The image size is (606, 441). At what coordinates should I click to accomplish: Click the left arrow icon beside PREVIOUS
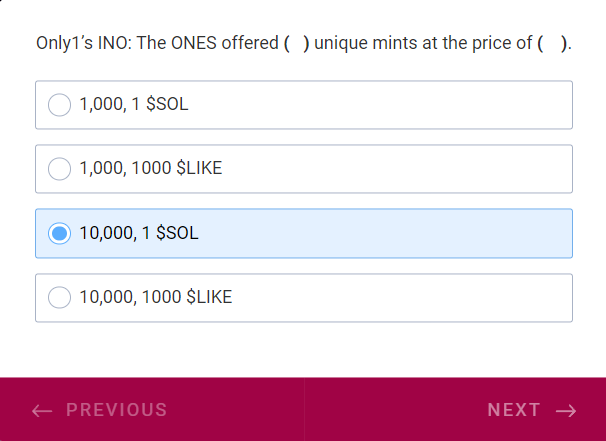[42, 410]
